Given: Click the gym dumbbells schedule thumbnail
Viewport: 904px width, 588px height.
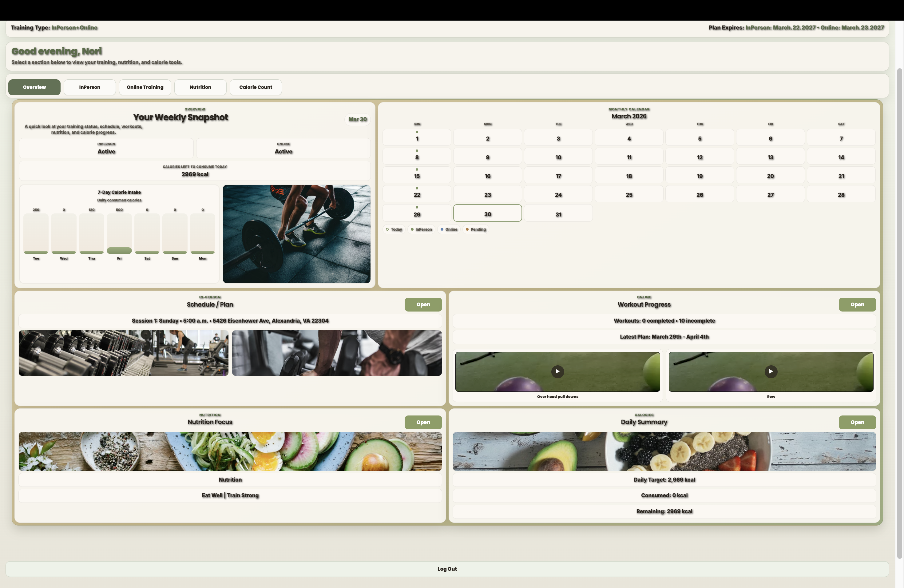Looking at the screenshot, I should [x=124, y=353].
